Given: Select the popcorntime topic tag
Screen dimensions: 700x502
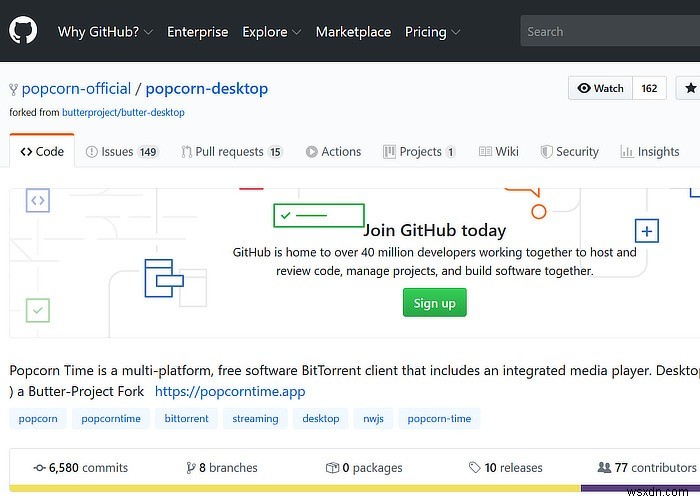Looking at the screenshot, I should (x=111, y=418).
